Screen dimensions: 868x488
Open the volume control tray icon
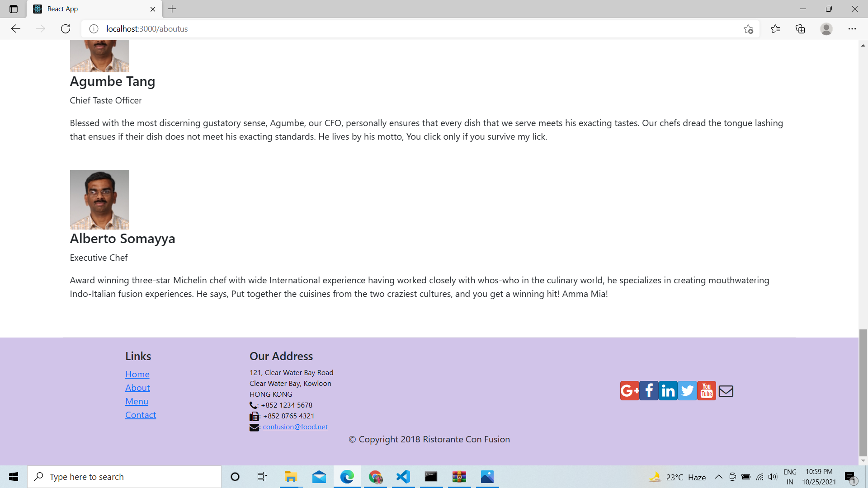(773, 477)
